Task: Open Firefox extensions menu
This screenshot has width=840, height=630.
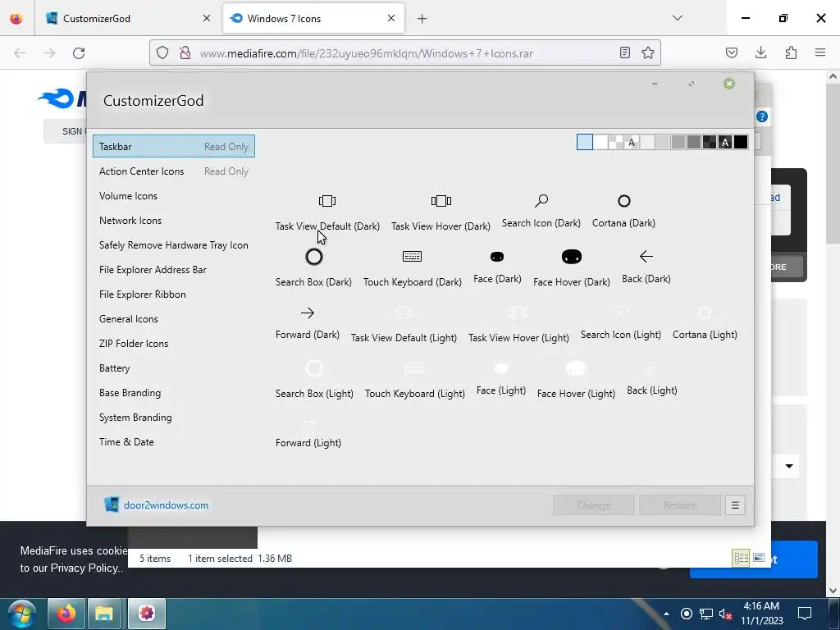Action: pyautogui.click(x=791, y=52)
